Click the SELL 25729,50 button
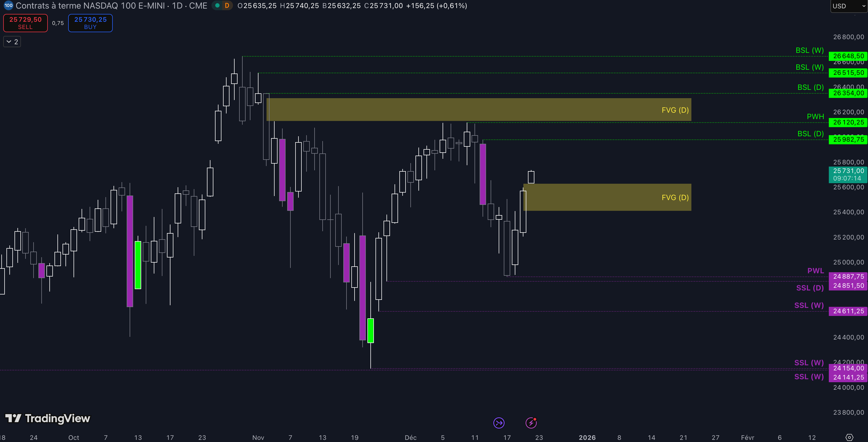 pos(25,23)
